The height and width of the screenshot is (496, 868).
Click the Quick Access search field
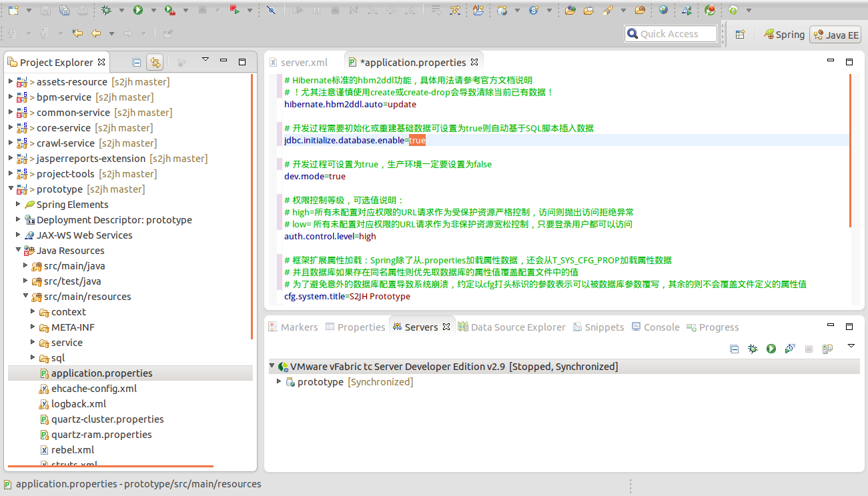pyautogui.click(x=671, y=34)
